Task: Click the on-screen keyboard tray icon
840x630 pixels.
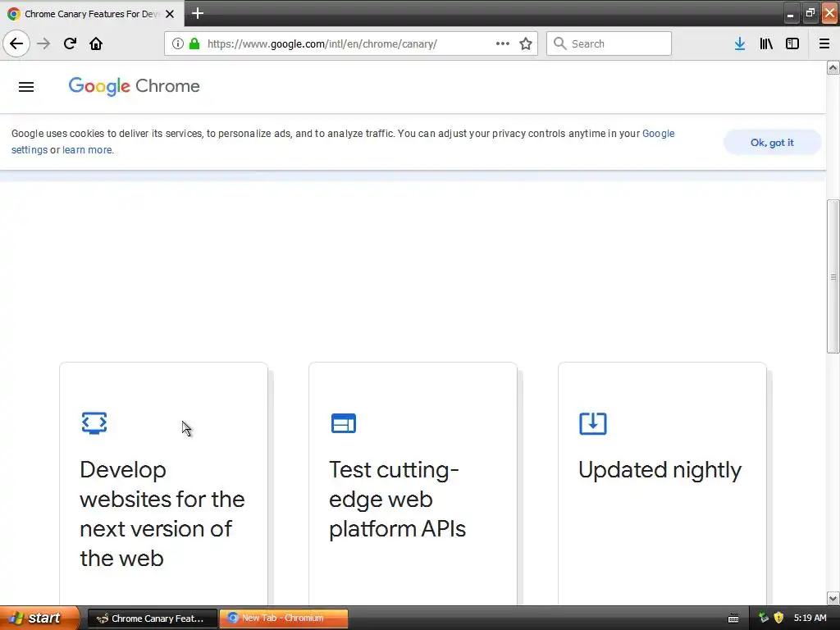Action: coord(733,619)
